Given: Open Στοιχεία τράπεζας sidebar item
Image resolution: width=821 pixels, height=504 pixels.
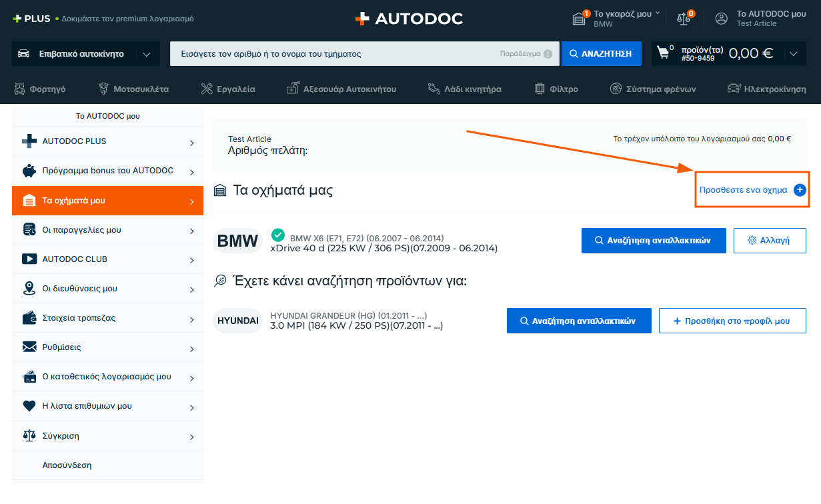Looking at the screenshot, I should [107, 318].
